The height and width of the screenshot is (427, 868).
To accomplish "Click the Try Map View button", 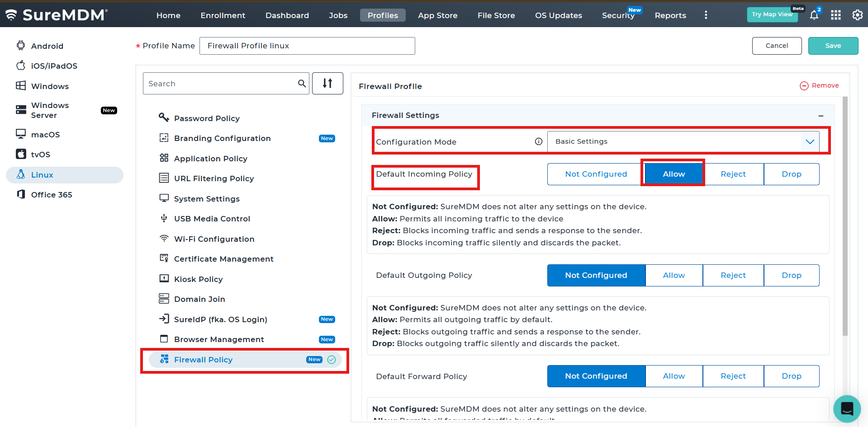I will click(x=772, y=14).
